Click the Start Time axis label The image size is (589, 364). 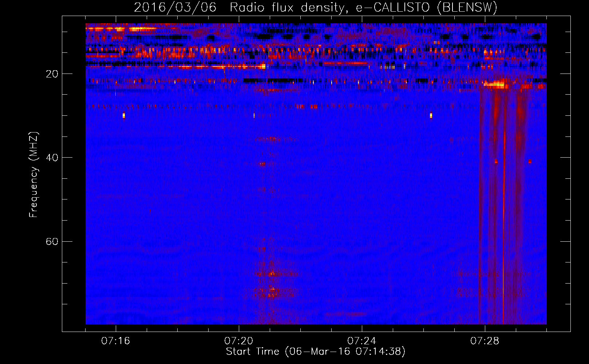coord(316,352)
